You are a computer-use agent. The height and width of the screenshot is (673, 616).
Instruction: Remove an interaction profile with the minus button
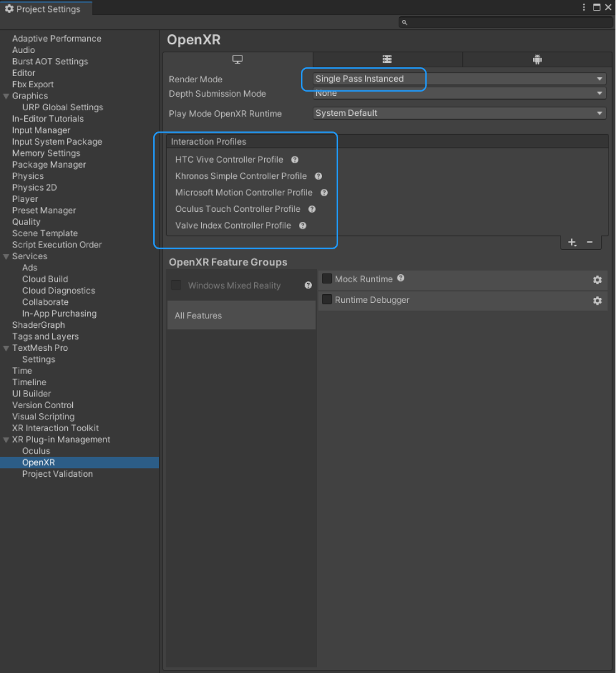click(x=589, y=242)
